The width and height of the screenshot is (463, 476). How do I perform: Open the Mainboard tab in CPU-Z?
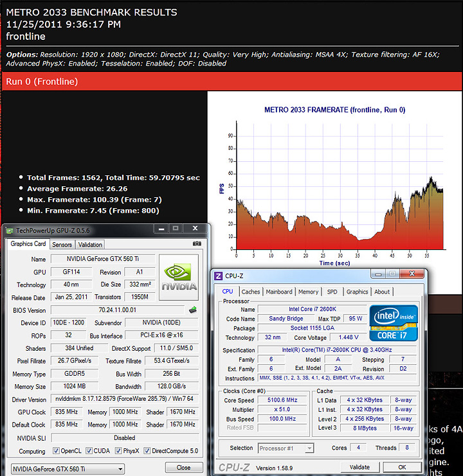pos(279,292)
